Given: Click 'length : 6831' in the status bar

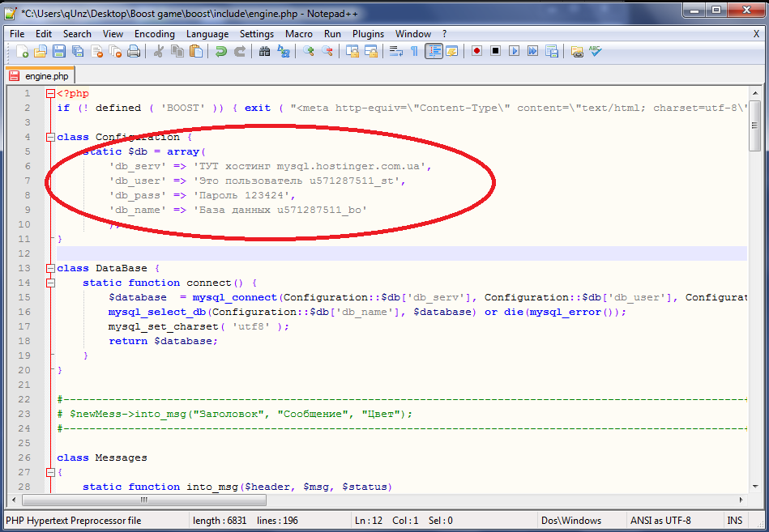Looking at the screenshot, I should click(220, 520).
